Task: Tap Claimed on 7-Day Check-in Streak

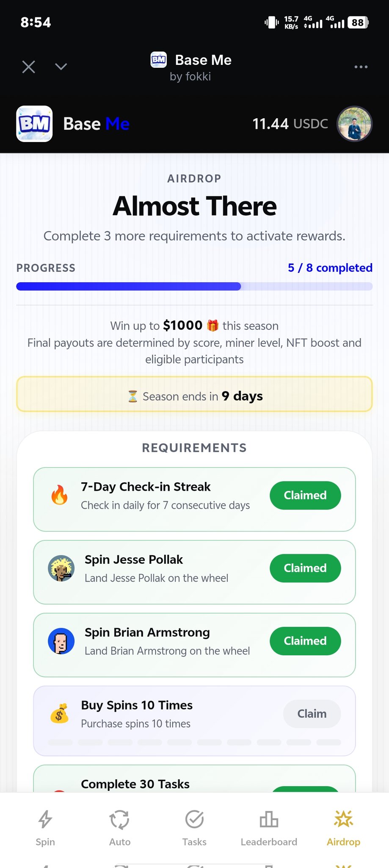Action: tap(305, 495)
